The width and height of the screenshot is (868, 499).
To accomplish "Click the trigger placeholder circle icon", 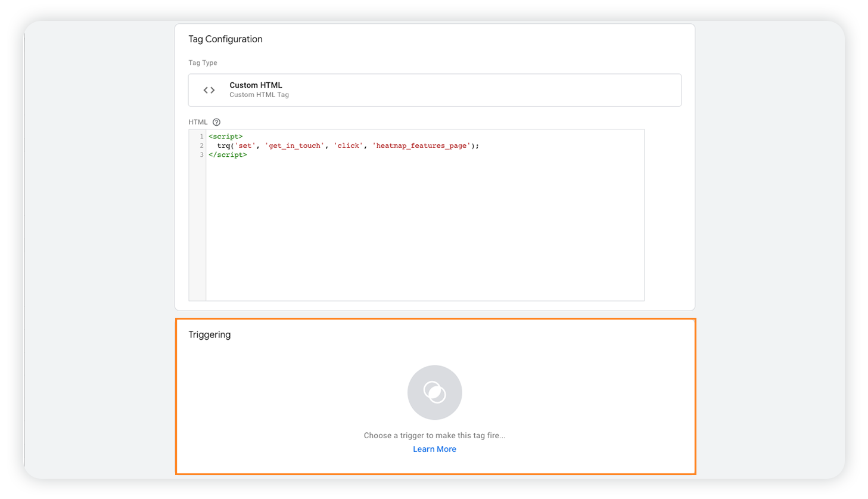I will (x=435, y=392).
